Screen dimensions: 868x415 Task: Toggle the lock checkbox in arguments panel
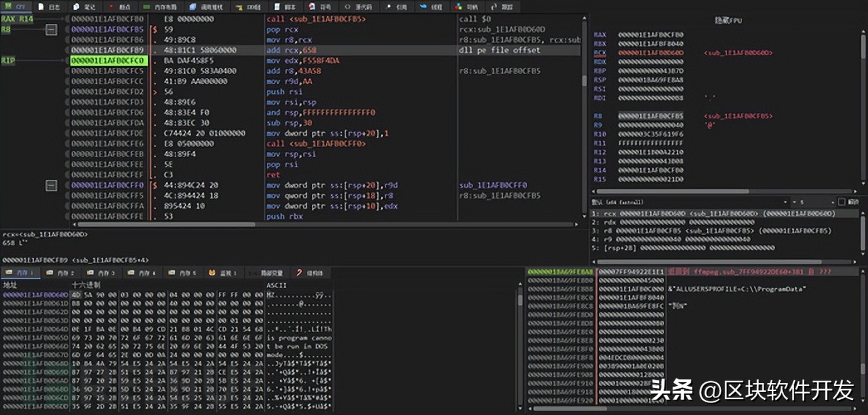tap(842, 202)
